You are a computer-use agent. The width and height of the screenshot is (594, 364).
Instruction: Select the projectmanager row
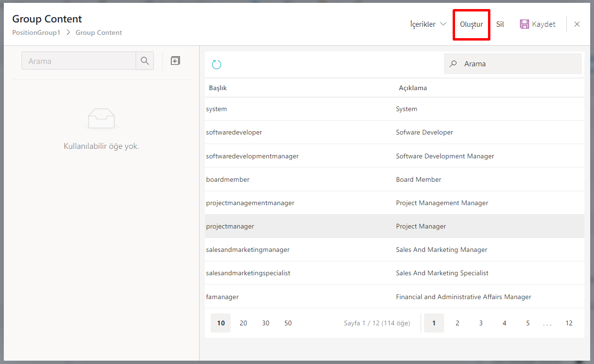pyautogui.click(x=230, y=227)
